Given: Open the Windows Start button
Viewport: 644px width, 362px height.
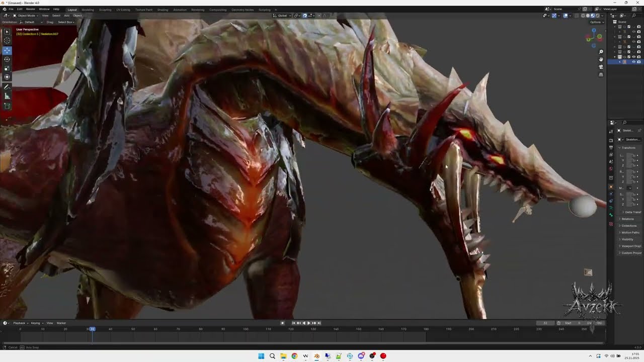Looking at the screenshot, I should [x=261, y=356].
